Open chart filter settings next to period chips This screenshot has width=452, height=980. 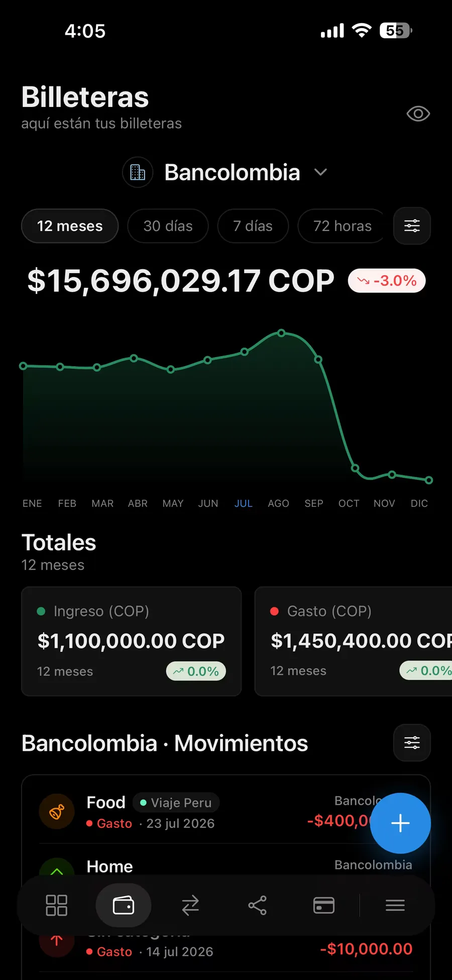tap(412, 226)
